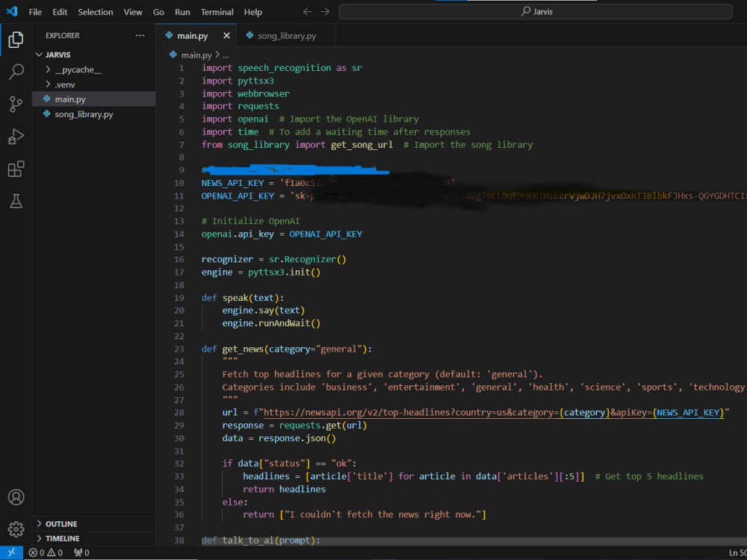Go back with the left arrow
The width and height of the screenshot is (747, 560).
click(307, 11)
